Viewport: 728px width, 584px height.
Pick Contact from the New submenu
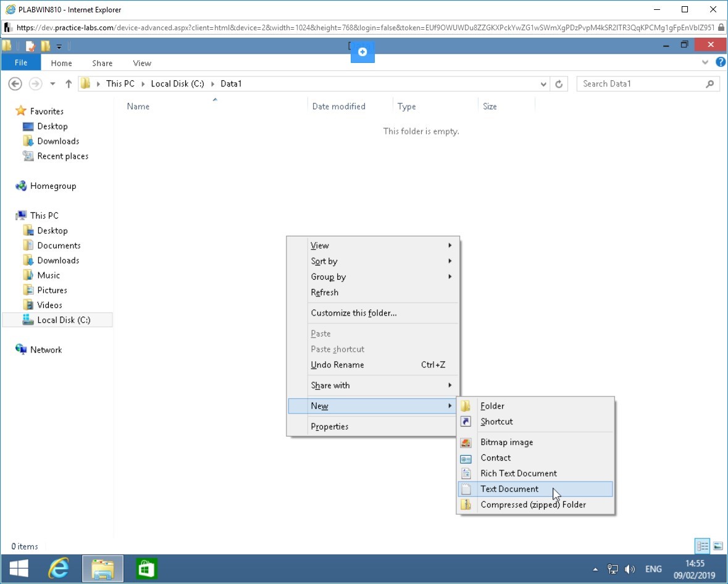[x=535, y=457]
